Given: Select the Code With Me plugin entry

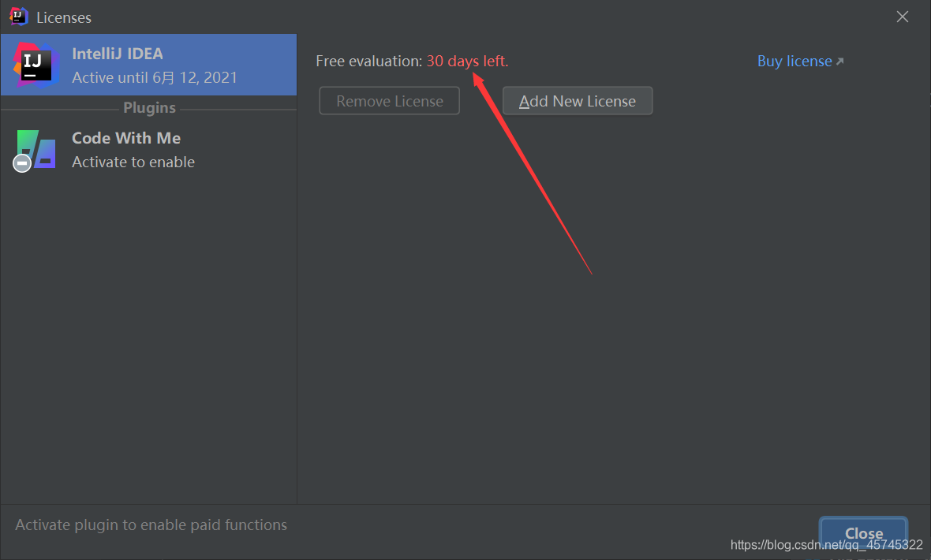Looking at the screenshot, I should tap(148, 150).
